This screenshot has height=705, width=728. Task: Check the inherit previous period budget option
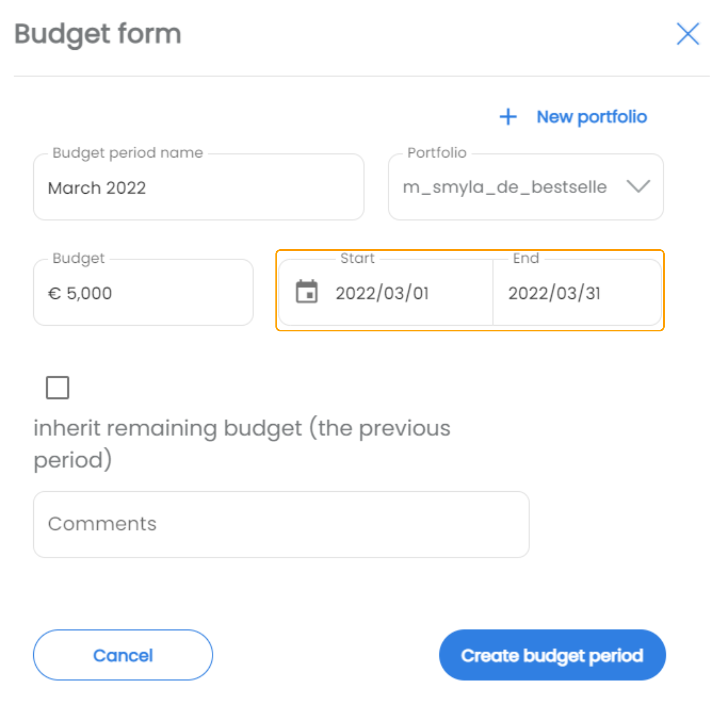57,387
